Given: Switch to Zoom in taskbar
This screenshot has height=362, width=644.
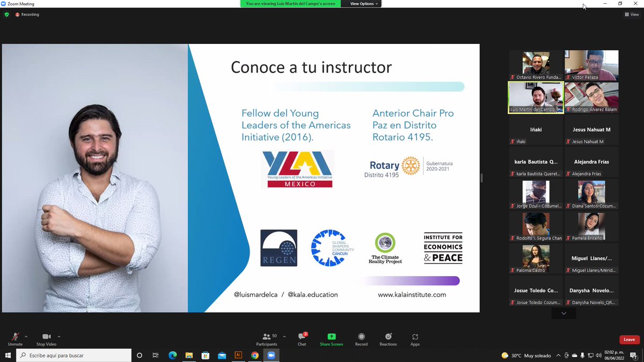Looking at the screenshot, I should click(x=271, y=355).
